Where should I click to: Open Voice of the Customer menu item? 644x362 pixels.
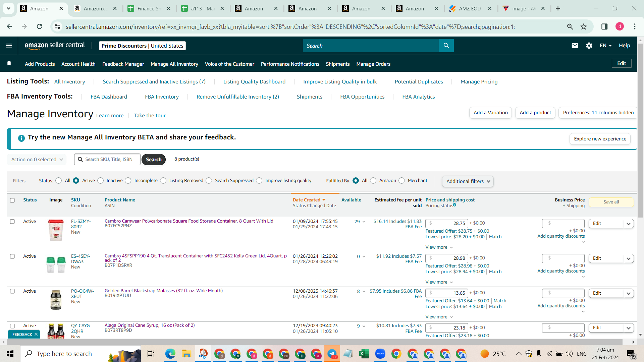pos(229,64)
